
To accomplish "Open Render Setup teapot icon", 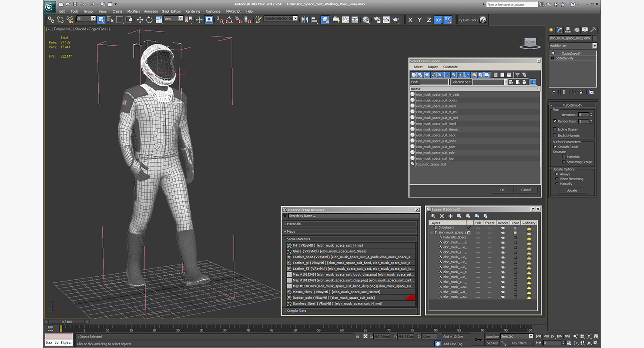I will (376, 20).
